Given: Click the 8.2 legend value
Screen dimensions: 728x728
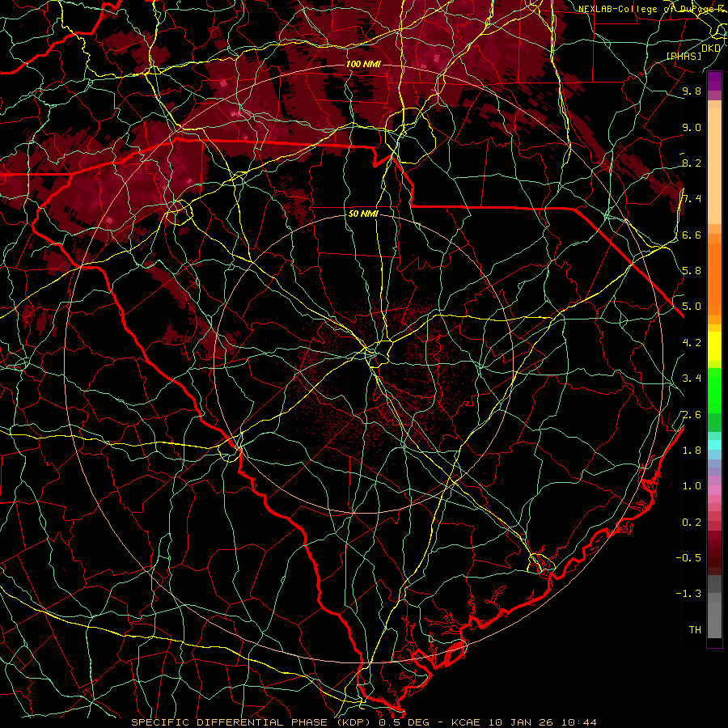Looking at the screenshot, I should (692, 163).
